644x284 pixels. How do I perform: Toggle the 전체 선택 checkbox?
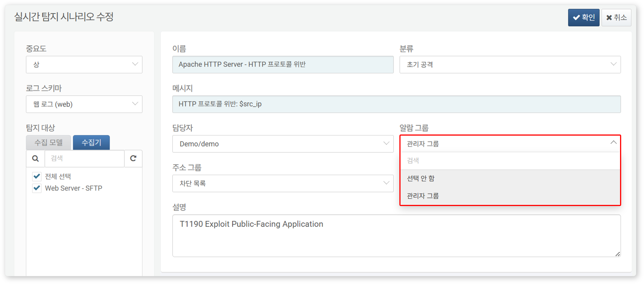tap(37, 176)
